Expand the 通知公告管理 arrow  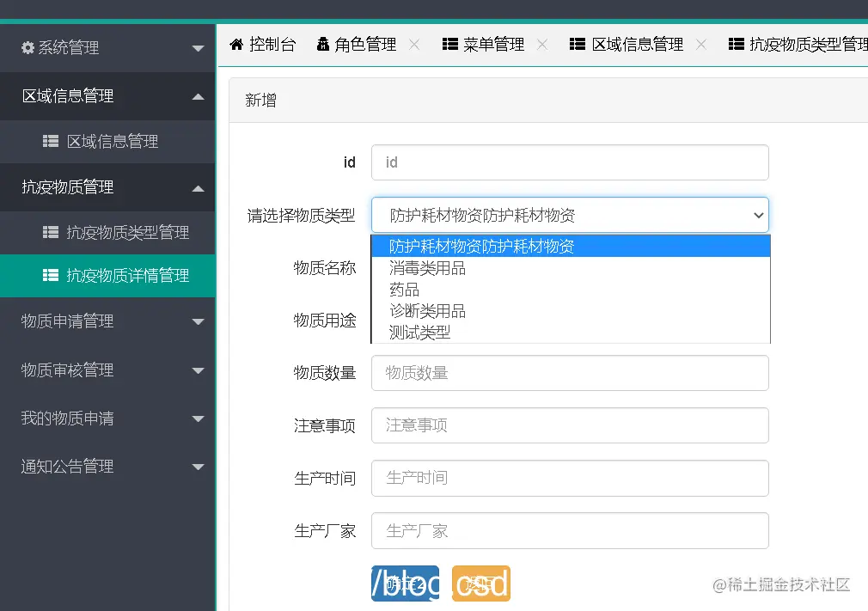(x=199, y=467)
